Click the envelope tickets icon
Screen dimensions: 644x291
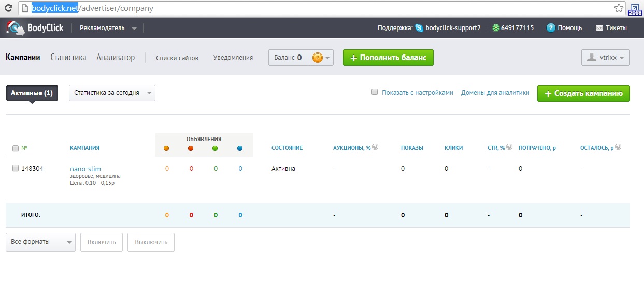pyautogui.click(x=599, y=28)
